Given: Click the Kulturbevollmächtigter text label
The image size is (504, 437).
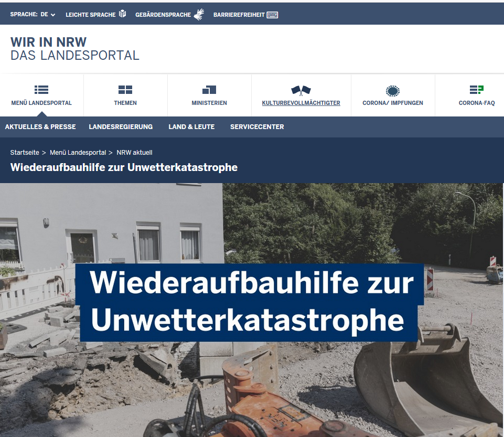Looking at the screenshot, I should [x=301, y=103].
